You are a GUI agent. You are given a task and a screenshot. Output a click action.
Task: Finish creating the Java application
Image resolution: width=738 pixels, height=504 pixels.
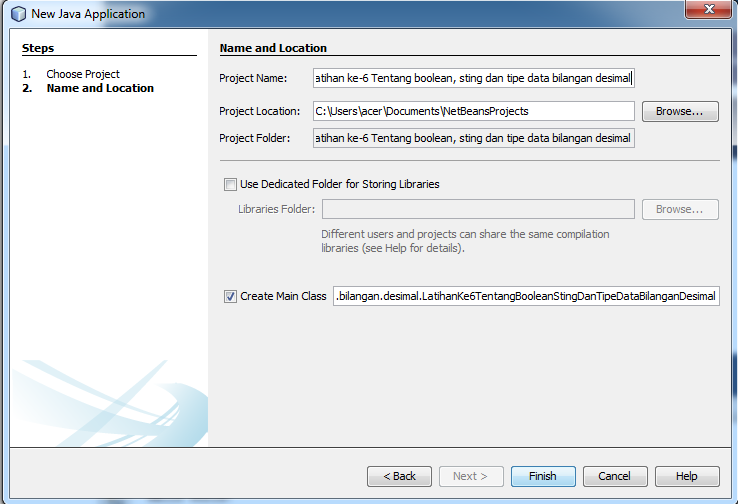[543, 476]
